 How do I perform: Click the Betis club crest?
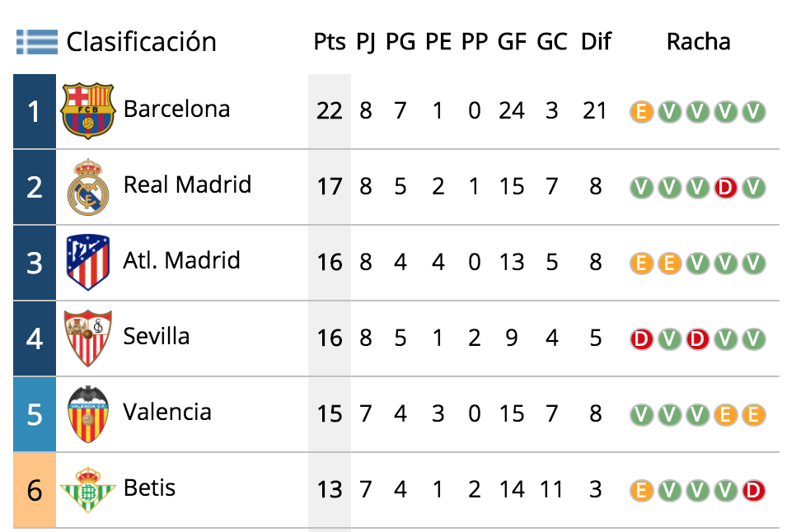click(88, 489)
